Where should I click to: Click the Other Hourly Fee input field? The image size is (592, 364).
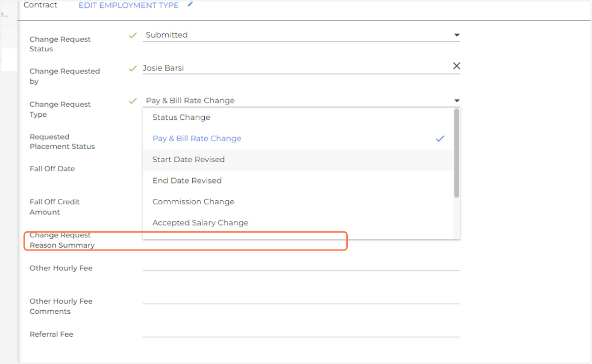coord(301,265)
